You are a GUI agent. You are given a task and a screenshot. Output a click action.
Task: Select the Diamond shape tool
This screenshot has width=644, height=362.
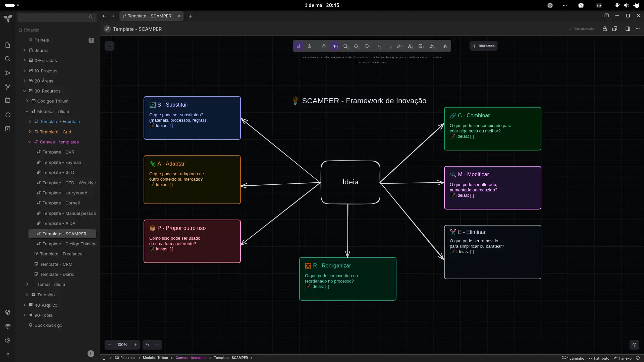coord(357,46)
